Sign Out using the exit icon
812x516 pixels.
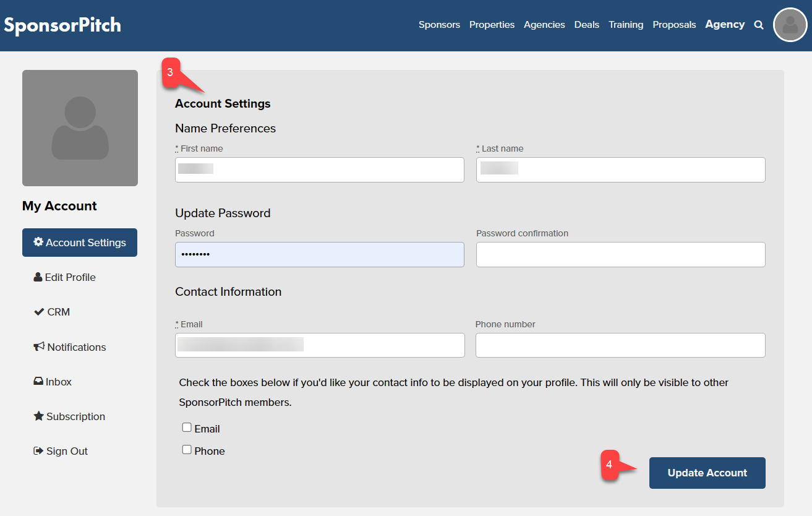click(60, 450)
